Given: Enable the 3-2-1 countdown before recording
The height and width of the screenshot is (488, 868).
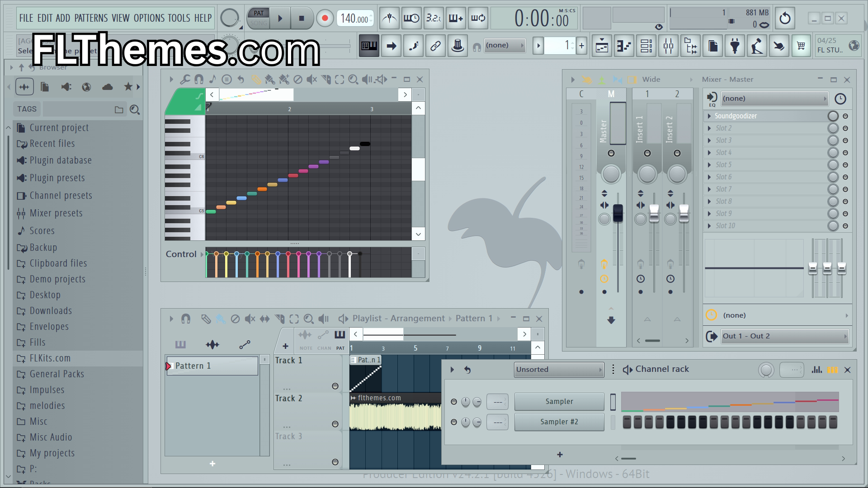Looking at the screenshot, I should [x=434, y=19].
